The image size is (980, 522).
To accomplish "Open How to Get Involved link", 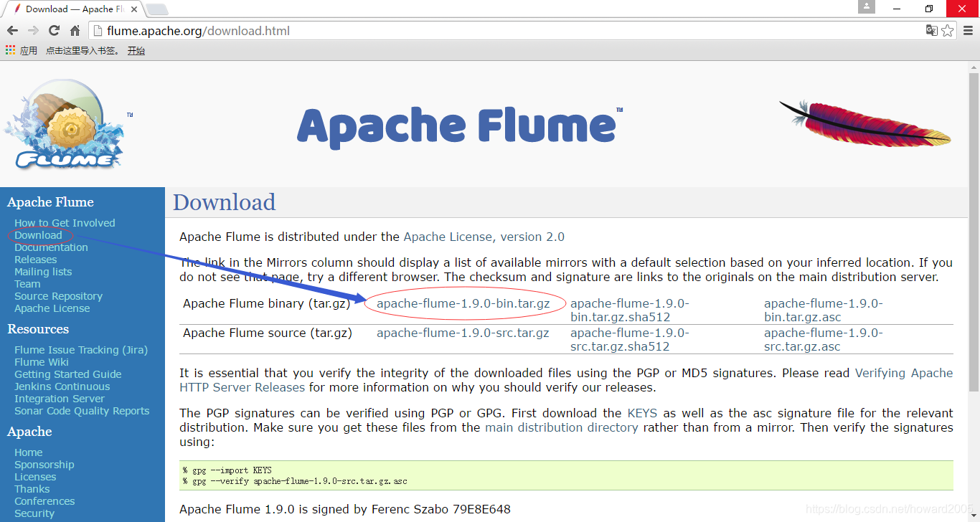I will pyautogui.click(x=65, y=223).
